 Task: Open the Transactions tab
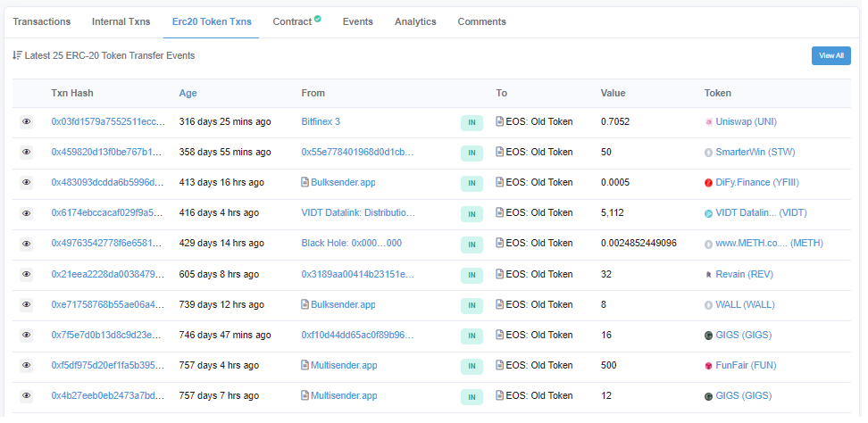(42, 21)
